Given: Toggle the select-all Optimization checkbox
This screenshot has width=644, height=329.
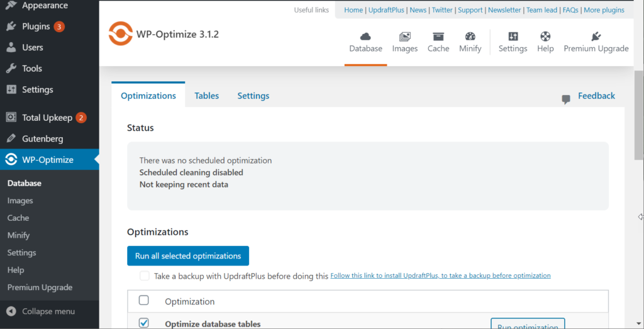Looking at the screenshot, I should 143,301.
